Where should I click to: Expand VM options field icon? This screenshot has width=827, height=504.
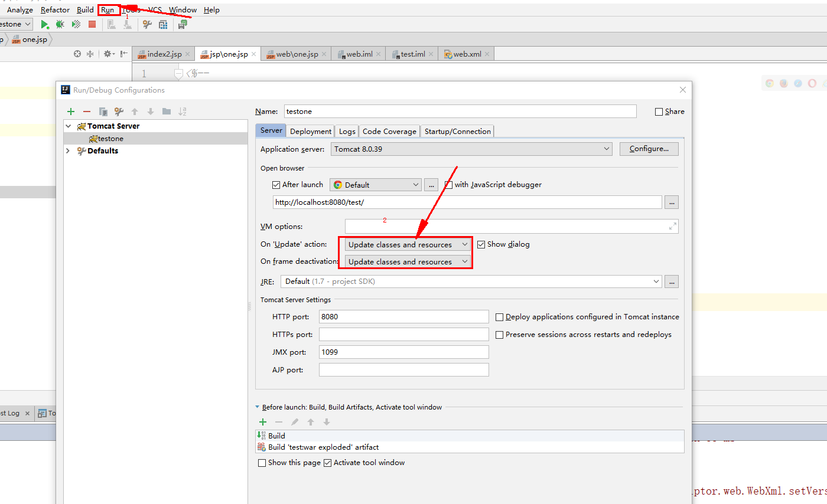click(672, 226)
